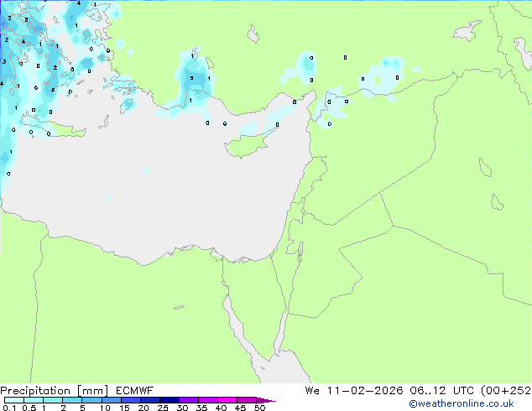Choose the 10–15 mm legend color box
The image size is (532, 411).
tap(112, 400)
